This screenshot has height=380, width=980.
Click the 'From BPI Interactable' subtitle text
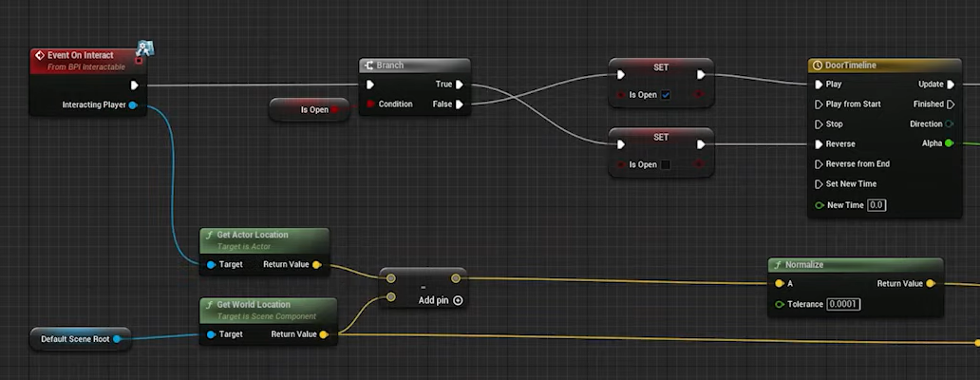click(x=86, y=66)
